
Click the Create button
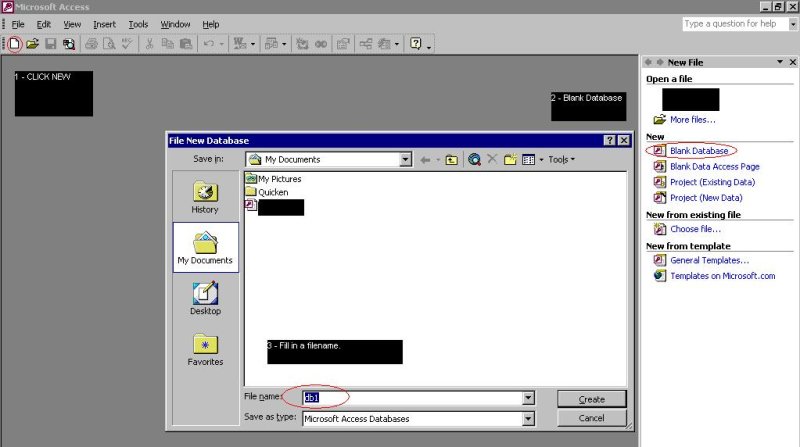tap(591, 399)
